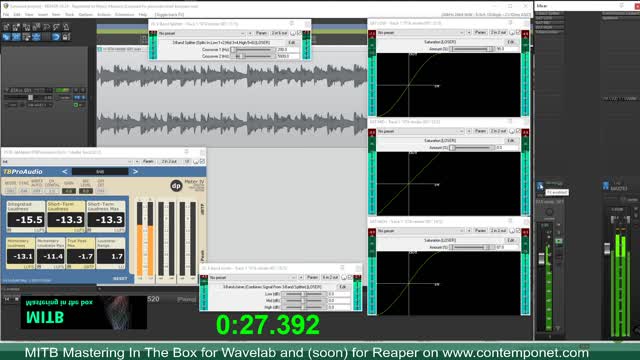The height and width of the screenshot is (360, 640).
Task: Toggle 3-Band Splitter bypass checkbox
Action: pos(299,33)
